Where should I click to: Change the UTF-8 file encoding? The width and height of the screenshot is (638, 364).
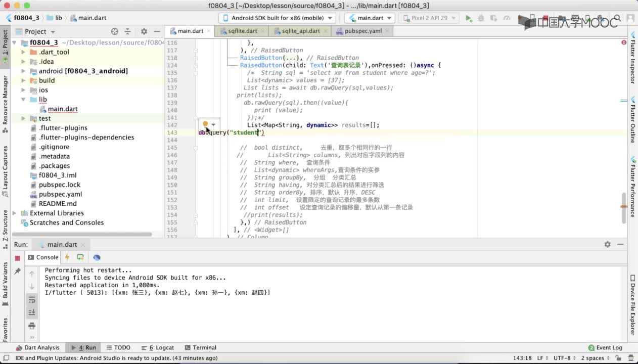coord(564,358)
